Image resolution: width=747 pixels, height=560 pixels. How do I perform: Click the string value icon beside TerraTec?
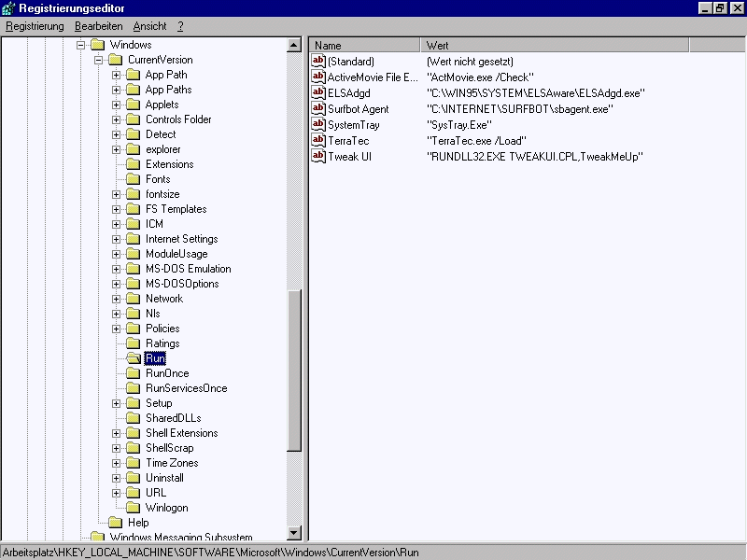[x=318, y=140]
